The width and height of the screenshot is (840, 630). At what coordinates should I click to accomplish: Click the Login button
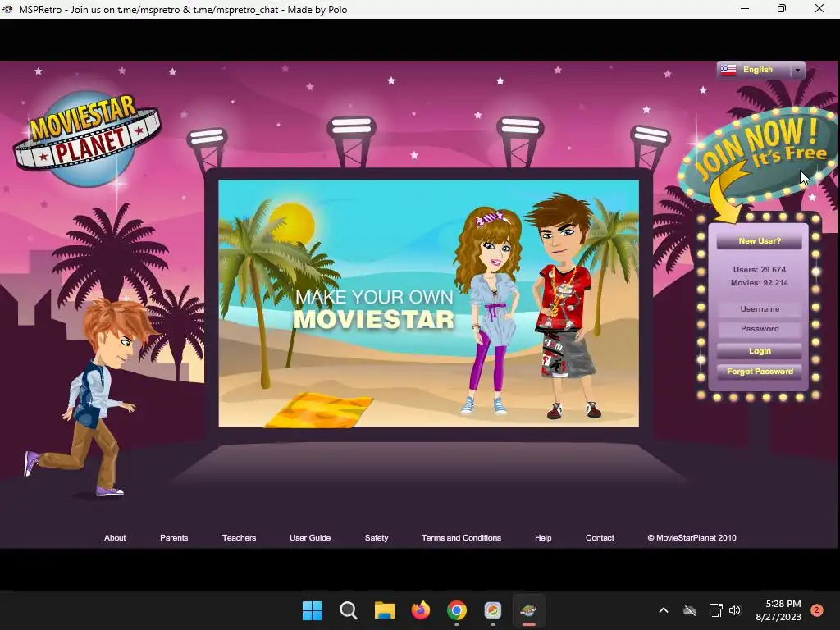click(x=760, y=351)
